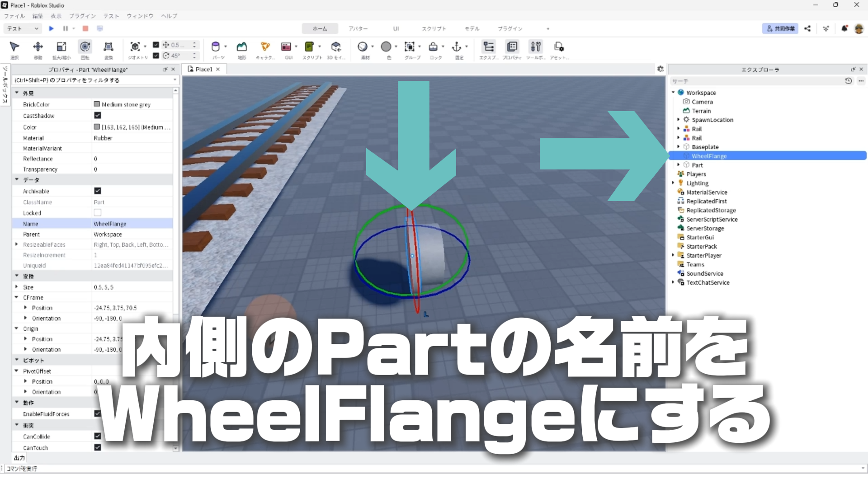Select the Scale tool icon
Image resolution: width=868 pixels, height=488 pixels.
(61, 47)
